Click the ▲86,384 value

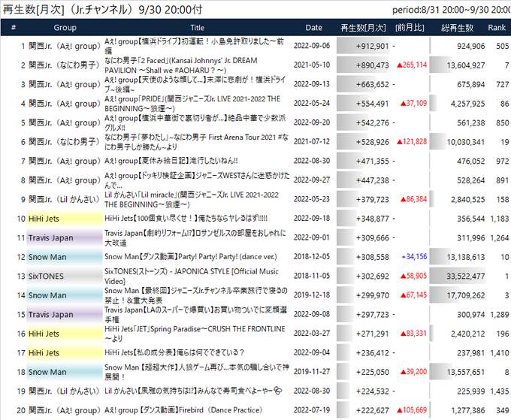point(413,199)
